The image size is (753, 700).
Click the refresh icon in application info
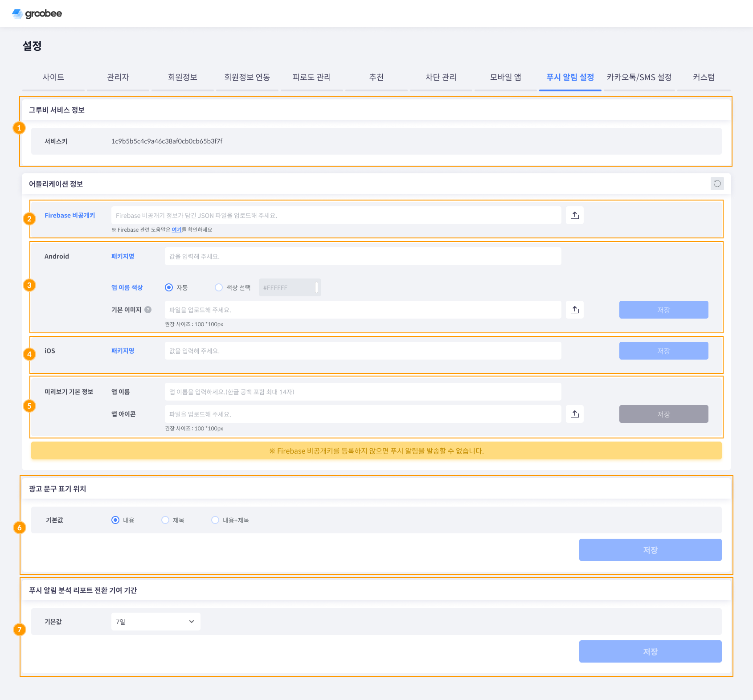point(717,184)
